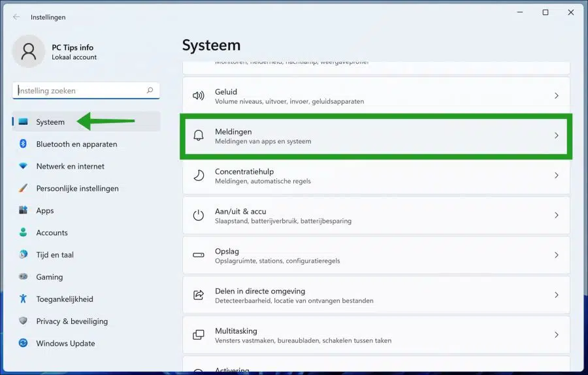Click the Delen in directe omgeving share icon
Viewport: 588px width, 375px height.
(199, 295)
